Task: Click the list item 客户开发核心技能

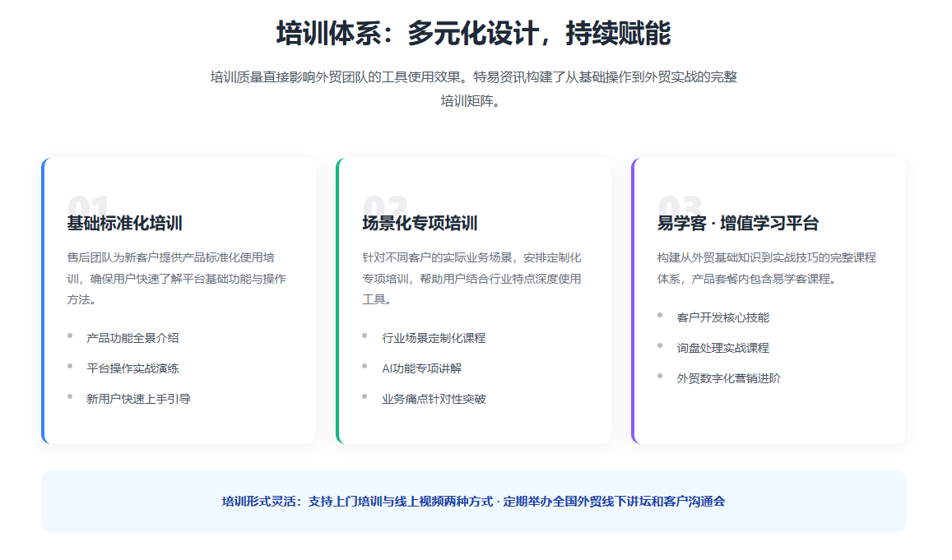Action: [722, 317]
